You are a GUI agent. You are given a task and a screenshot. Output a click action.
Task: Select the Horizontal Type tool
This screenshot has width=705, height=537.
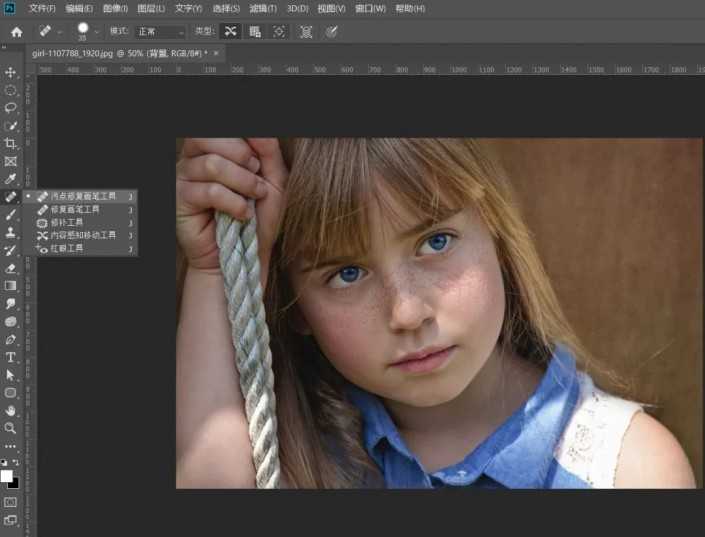pyautogui.click(x=11, y=357)
